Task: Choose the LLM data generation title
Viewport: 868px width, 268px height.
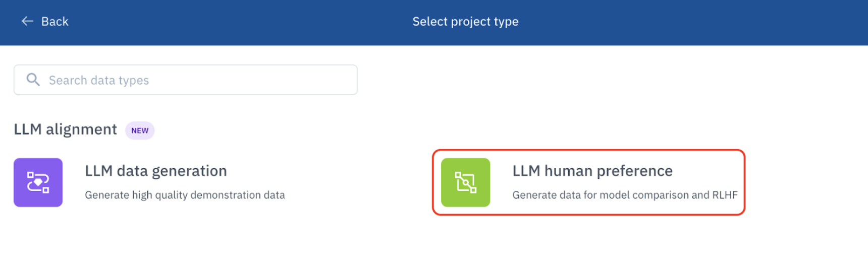Action: [156, 171]
